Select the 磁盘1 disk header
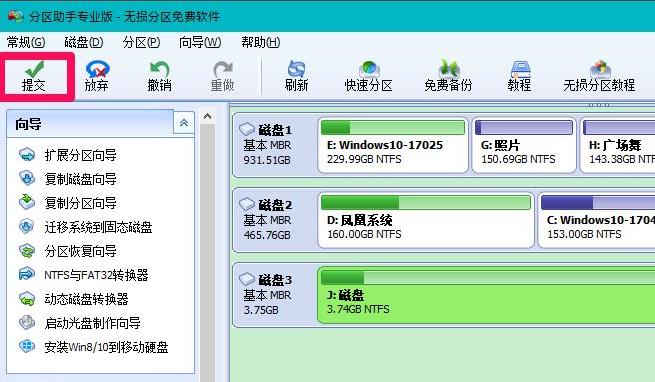655x382 pixels. 274,145
